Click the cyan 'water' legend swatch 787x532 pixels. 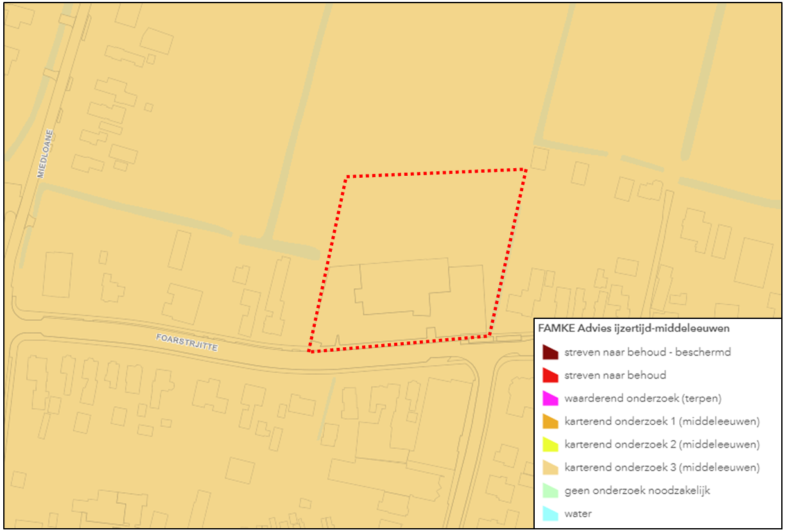coord(551,514)
